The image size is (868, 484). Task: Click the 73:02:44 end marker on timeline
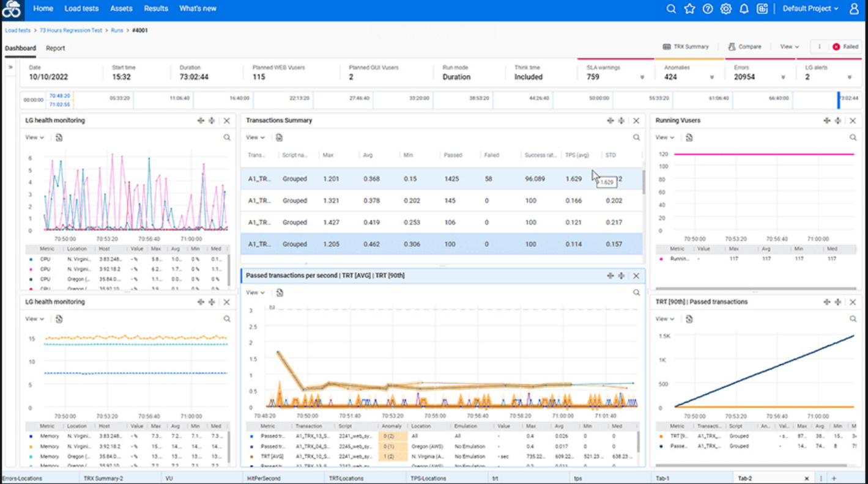click(848, 98)
